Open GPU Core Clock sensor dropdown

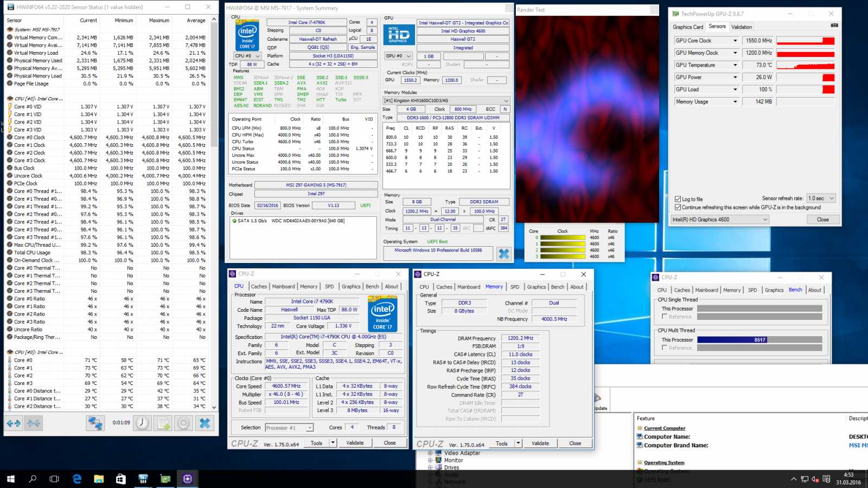735,41
